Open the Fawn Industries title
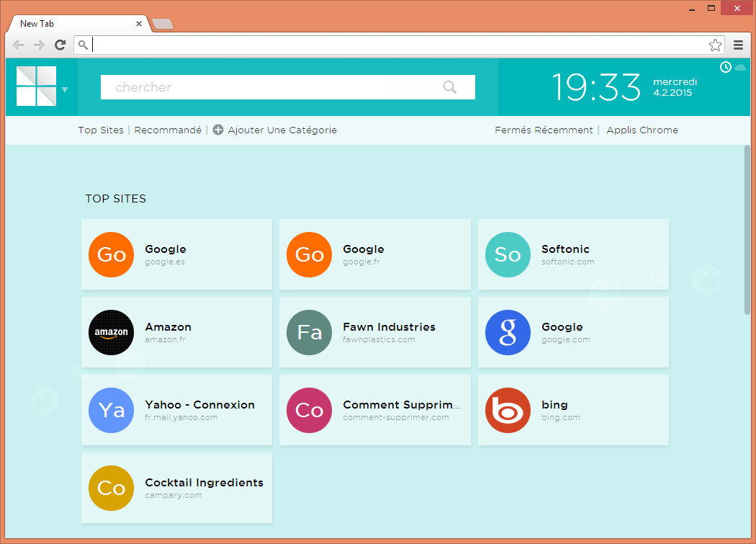The image size is (756, 544). point(389,327)
